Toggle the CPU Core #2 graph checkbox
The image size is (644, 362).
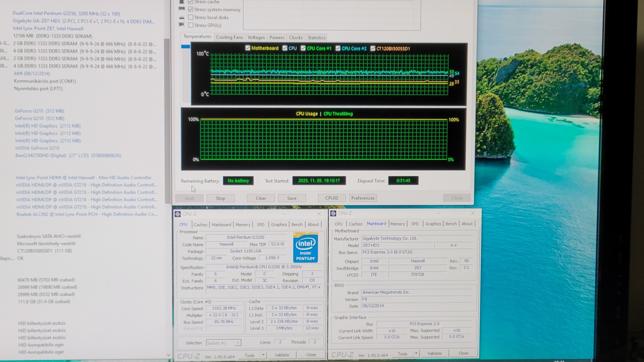[338, 48]
